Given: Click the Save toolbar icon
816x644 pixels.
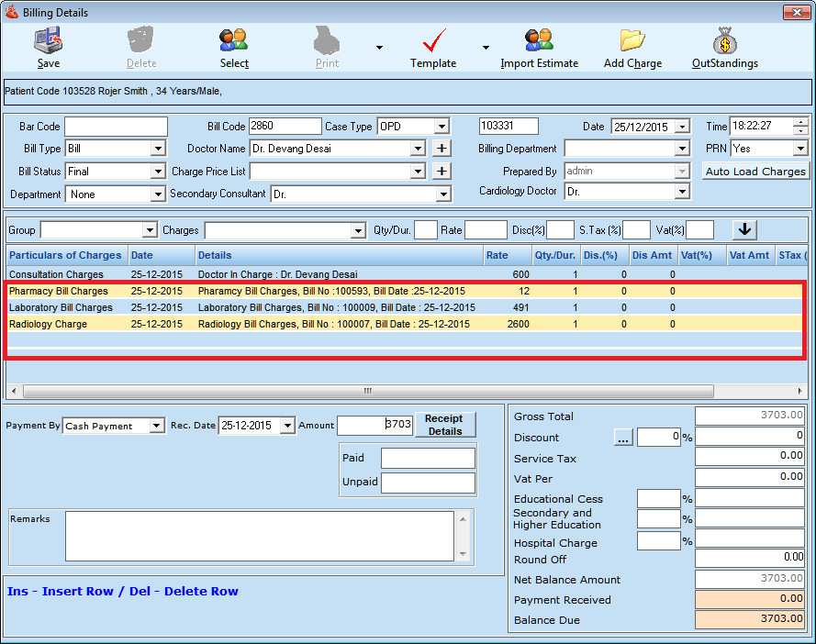Looking at the screenshot, I should point(48,41).
